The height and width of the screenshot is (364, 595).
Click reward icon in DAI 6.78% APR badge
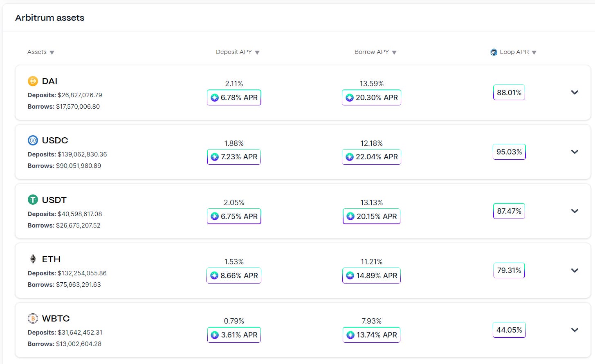coord(215,98)
